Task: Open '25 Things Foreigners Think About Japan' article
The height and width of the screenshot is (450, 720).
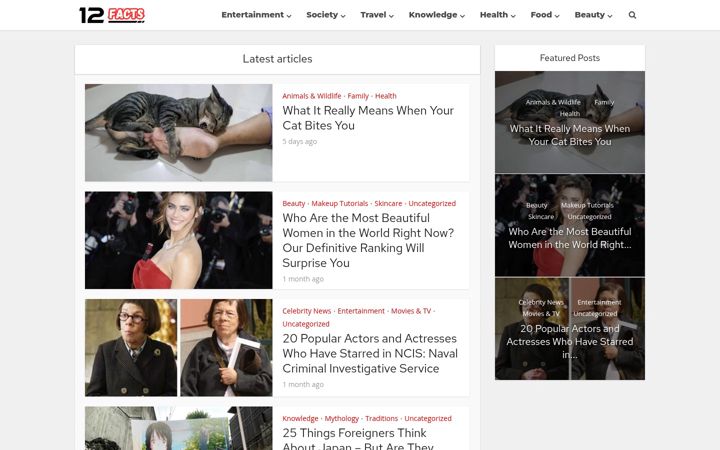Action: pos(358,439)
